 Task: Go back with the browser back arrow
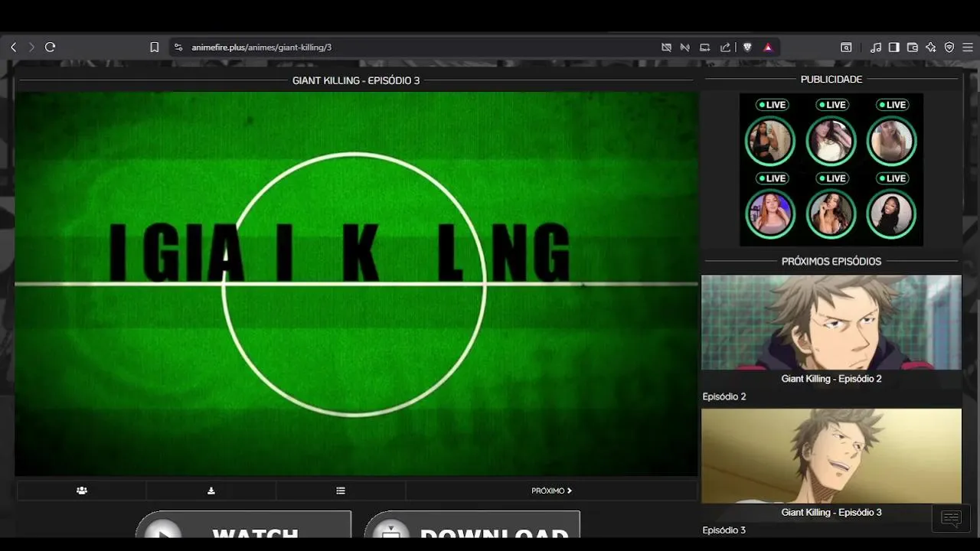tap(13, 47)
